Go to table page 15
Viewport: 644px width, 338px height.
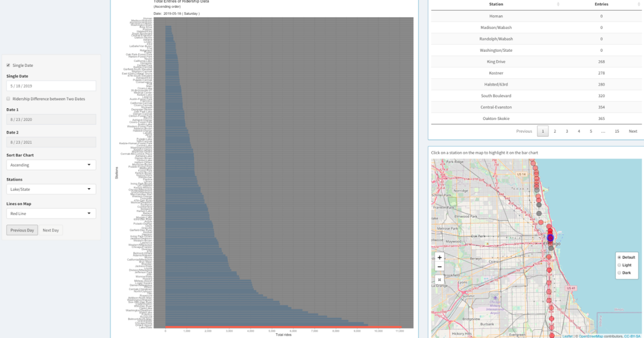(x=617, y=131)
